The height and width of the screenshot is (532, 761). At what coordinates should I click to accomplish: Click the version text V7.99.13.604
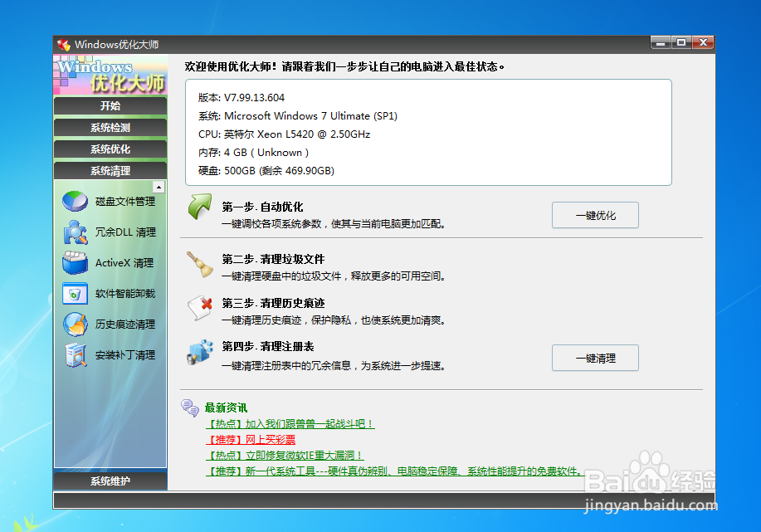[x=254, y=98]
